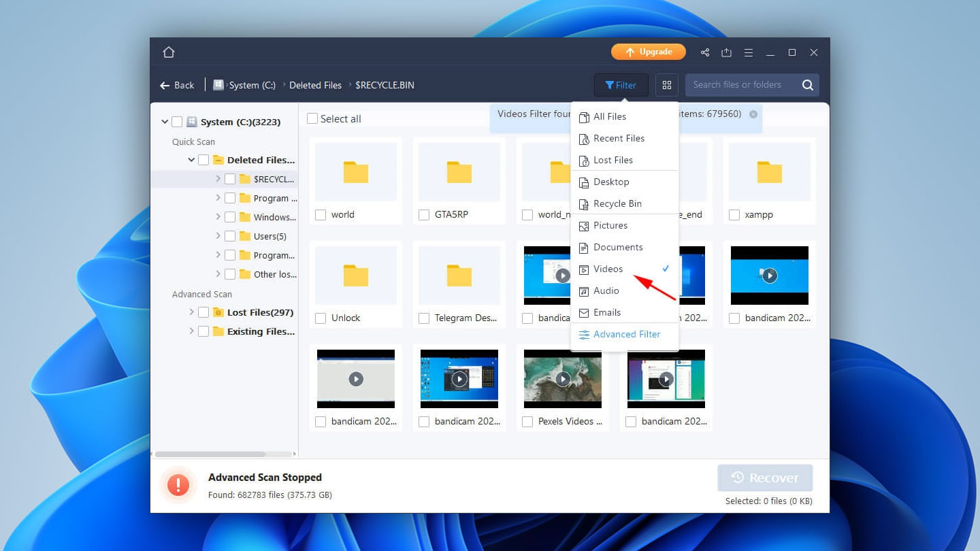Open the world folder icon

[x=356, y=172]
